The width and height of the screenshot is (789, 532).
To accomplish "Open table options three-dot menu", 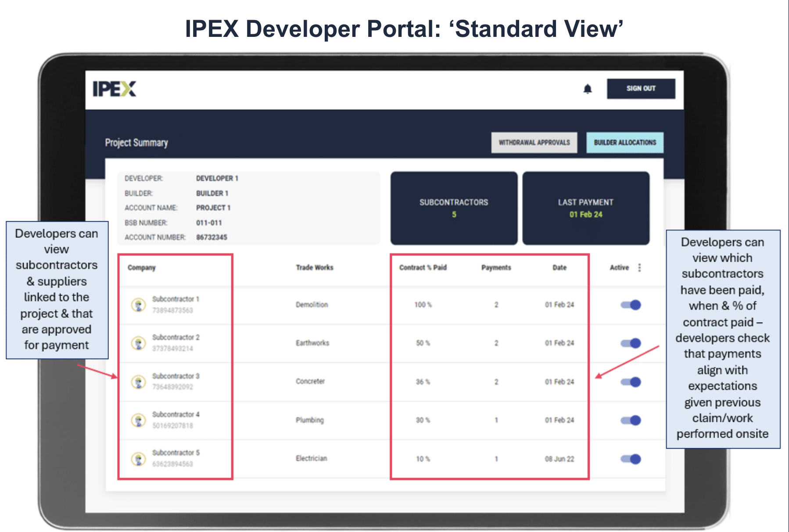I will coord(639,267).
